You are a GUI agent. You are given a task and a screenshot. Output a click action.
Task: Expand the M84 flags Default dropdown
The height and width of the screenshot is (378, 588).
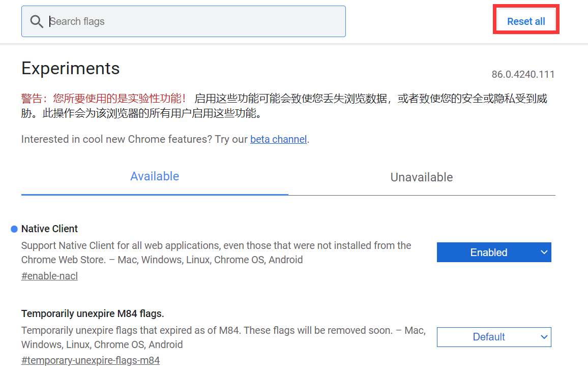[488, 337]
